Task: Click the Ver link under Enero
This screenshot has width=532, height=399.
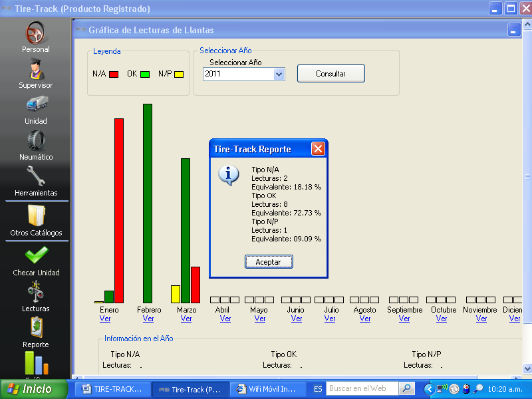Action: (105, 319)
